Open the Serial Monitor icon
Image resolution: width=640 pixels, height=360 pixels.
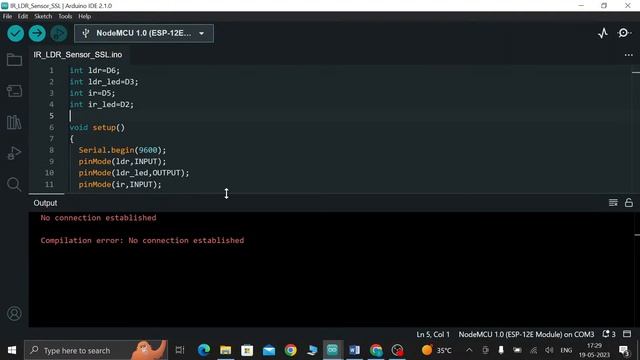[x=624, y=33]
